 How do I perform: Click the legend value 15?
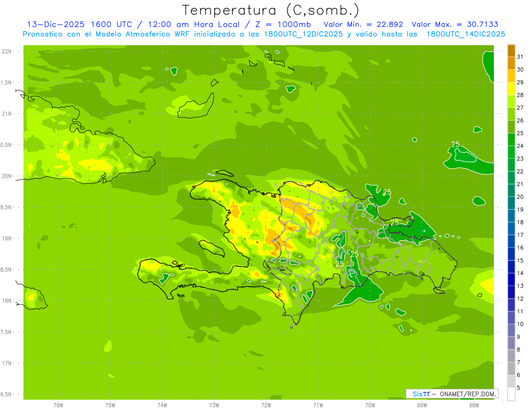(x=520, y=261)
